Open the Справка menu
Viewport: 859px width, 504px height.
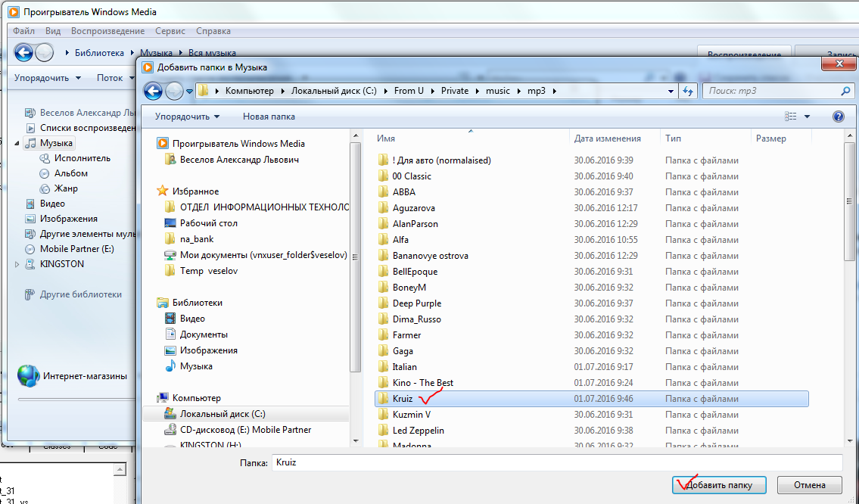pyautogui.click(x=213, y=31)
